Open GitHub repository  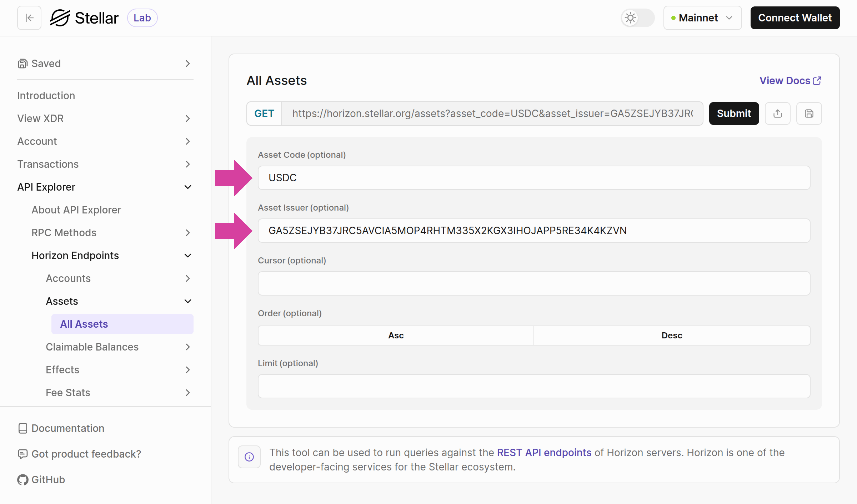[x=47, y=480]
